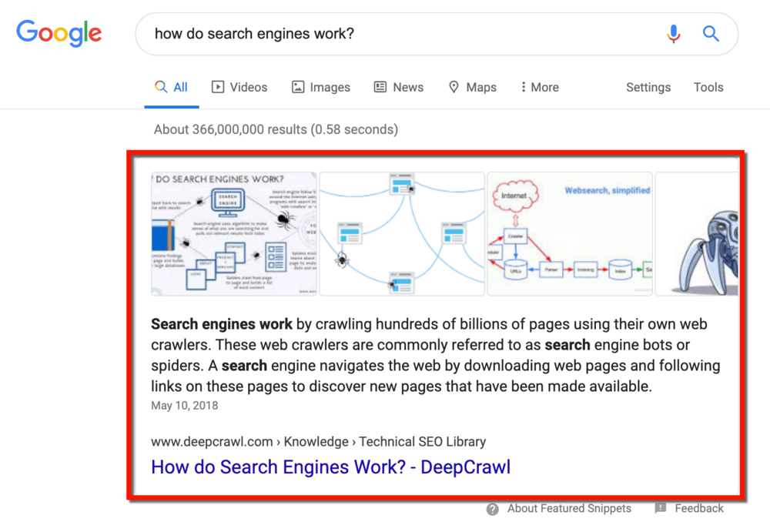The image size is (770, 532).
Task: Click the magnifying glass to search
Action: [710, 34]
